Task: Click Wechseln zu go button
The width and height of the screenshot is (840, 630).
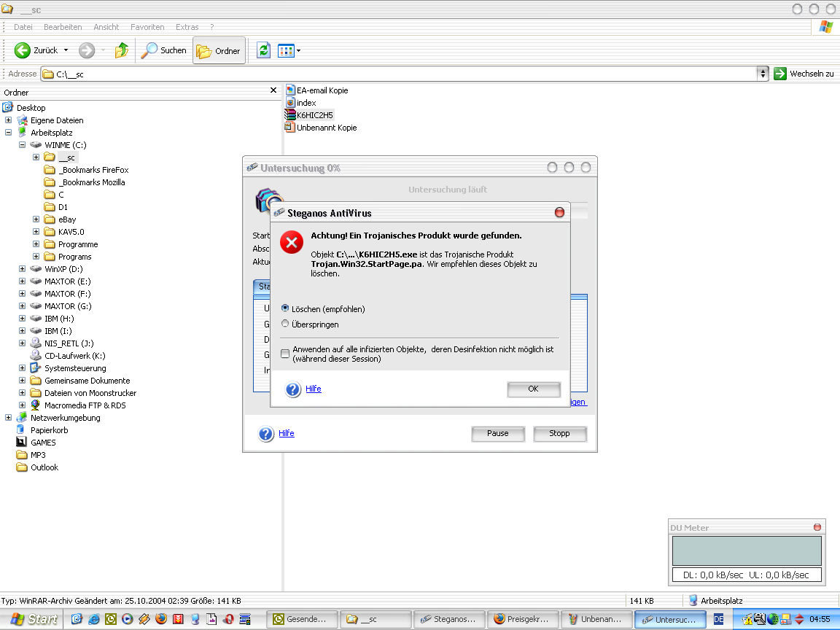Action: [x=805, y=74]
